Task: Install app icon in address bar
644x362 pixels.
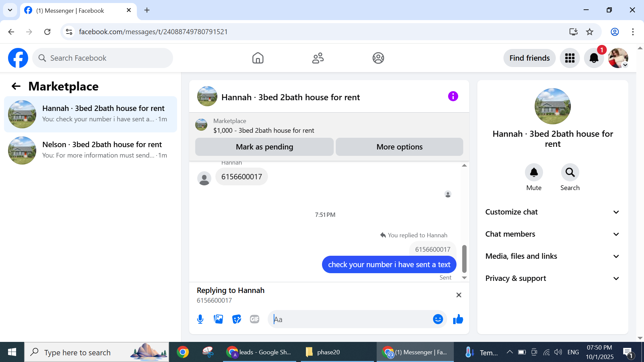Action: click(x=573, y=32)
